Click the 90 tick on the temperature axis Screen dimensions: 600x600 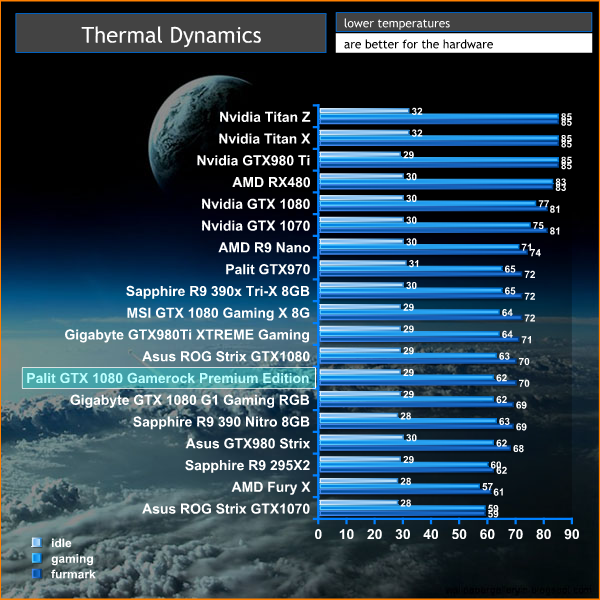click(x=571, y=534)
